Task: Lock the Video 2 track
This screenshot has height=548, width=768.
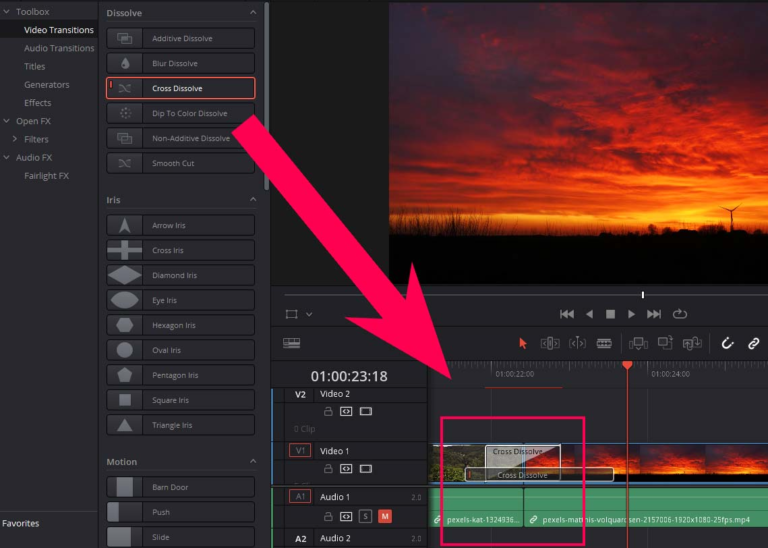Action: point(328,411)
